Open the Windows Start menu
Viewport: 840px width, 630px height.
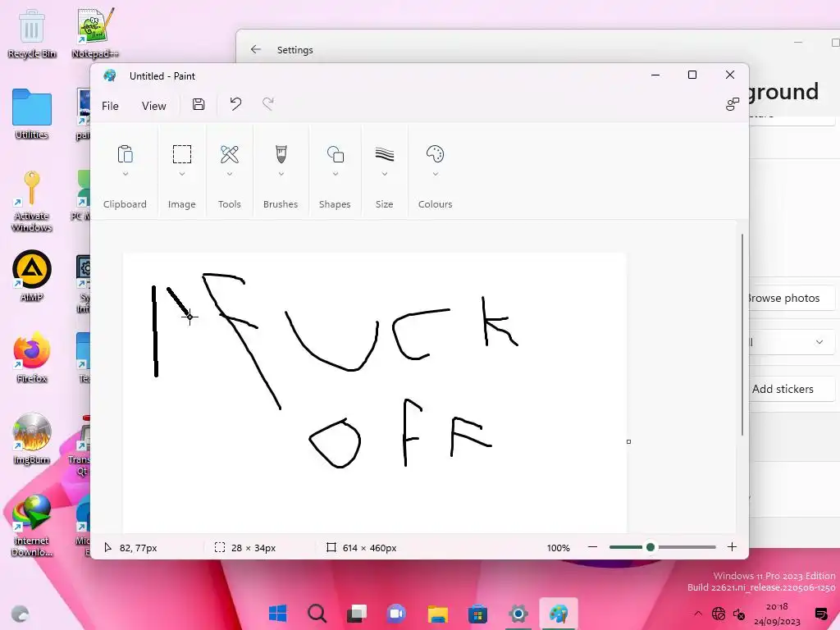pos(277,614)
